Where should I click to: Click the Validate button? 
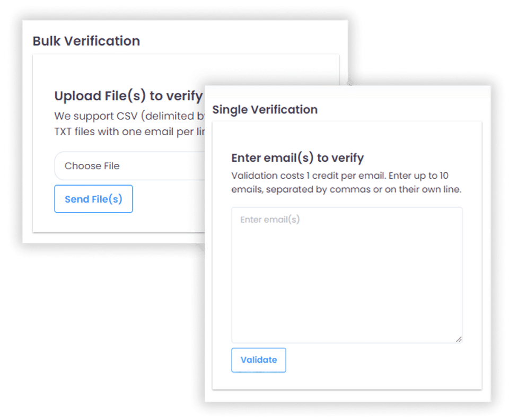pos(259,360)
